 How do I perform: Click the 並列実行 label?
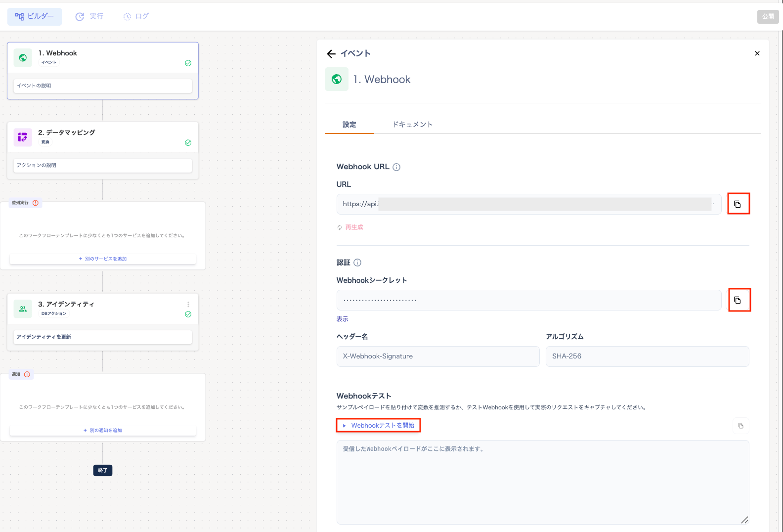click(x=20, y=203)
